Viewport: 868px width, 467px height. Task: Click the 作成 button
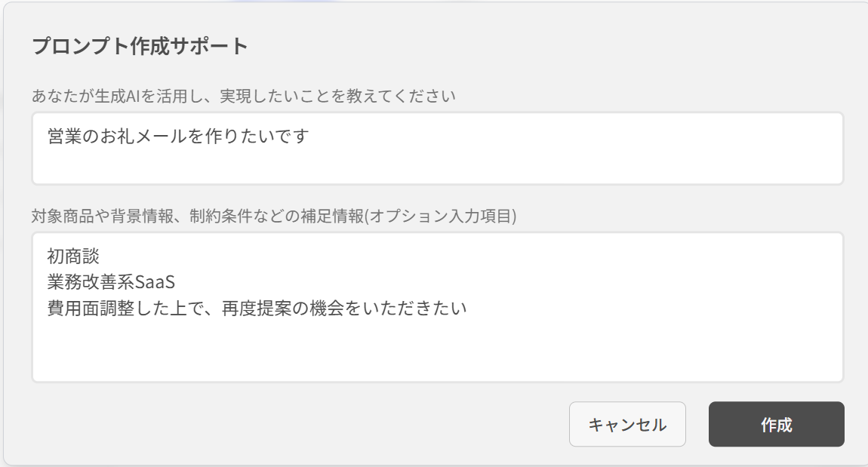[776, 425]
